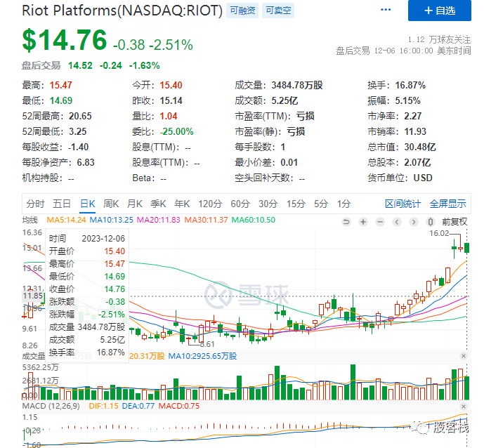Screen dimensions: 484x448
Task: Select the 30分 interval tab
Action: [x=268, y=204]
